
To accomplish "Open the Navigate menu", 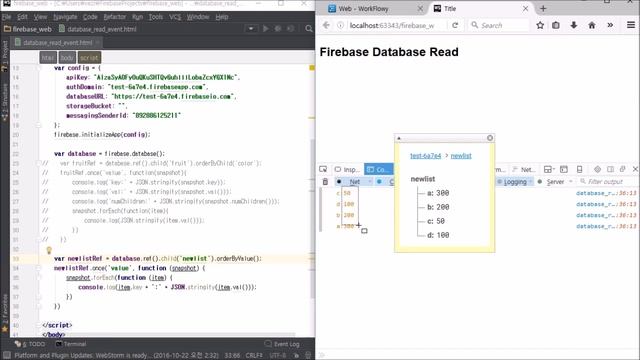I will (65, 17).
